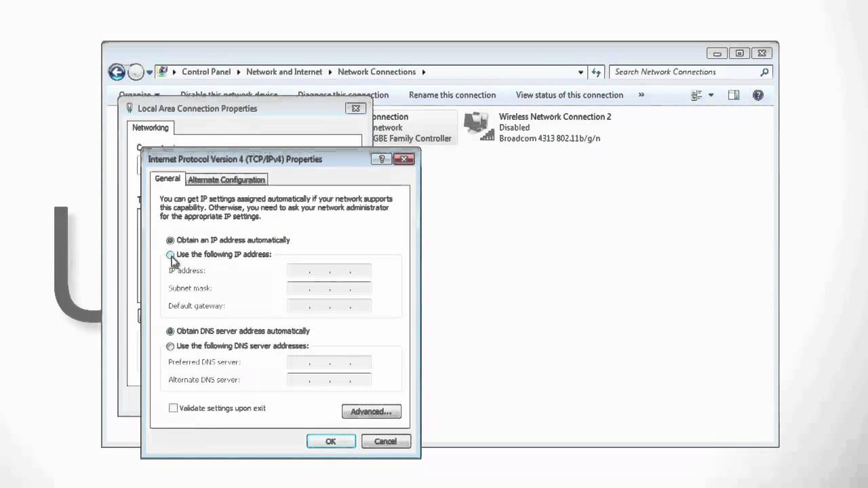Enable Validate settings upon exit checkbox

(174, 408)
